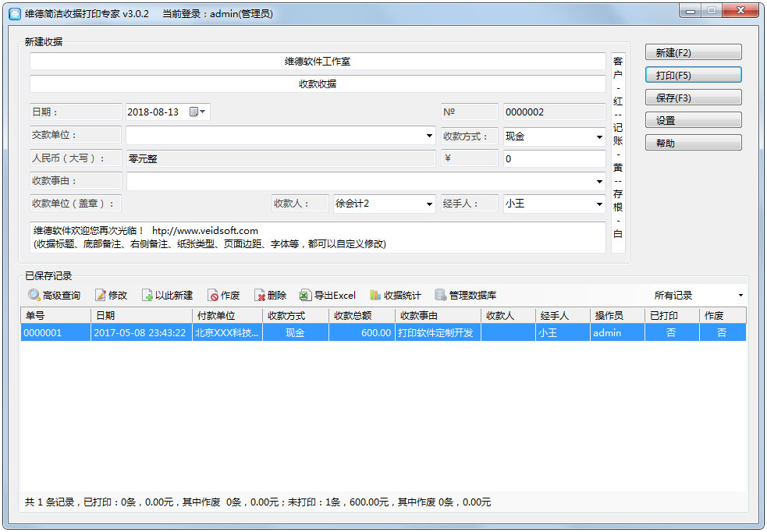Click the 小王 cell in record row
This screenshot has width=767, height=532.
coord(563,333)
